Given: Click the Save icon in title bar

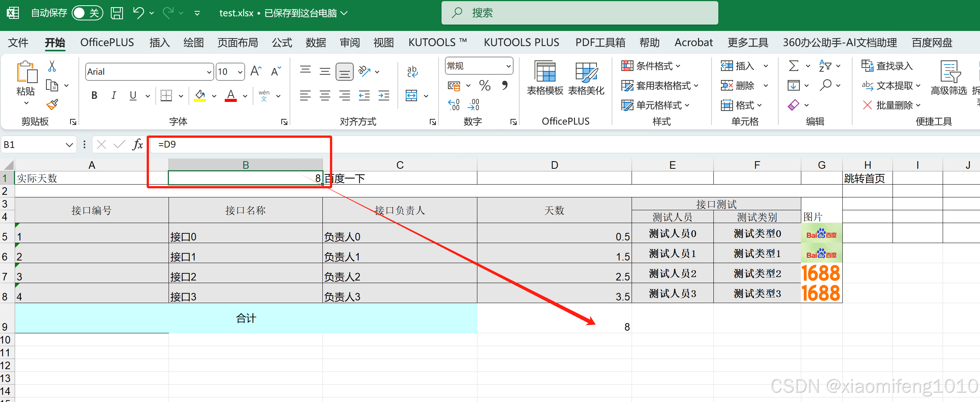Looking at the screenshot, I should point(117,13).
